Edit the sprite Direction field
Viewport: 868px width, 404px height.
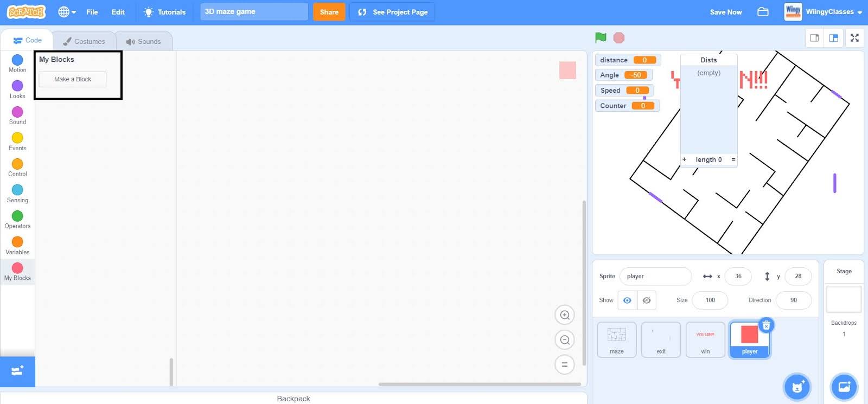(794, 300)
